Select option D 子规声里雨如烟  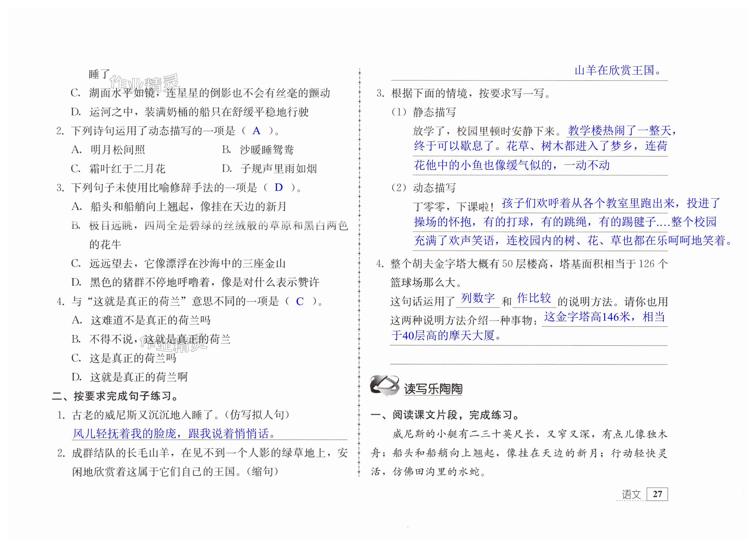278,169
